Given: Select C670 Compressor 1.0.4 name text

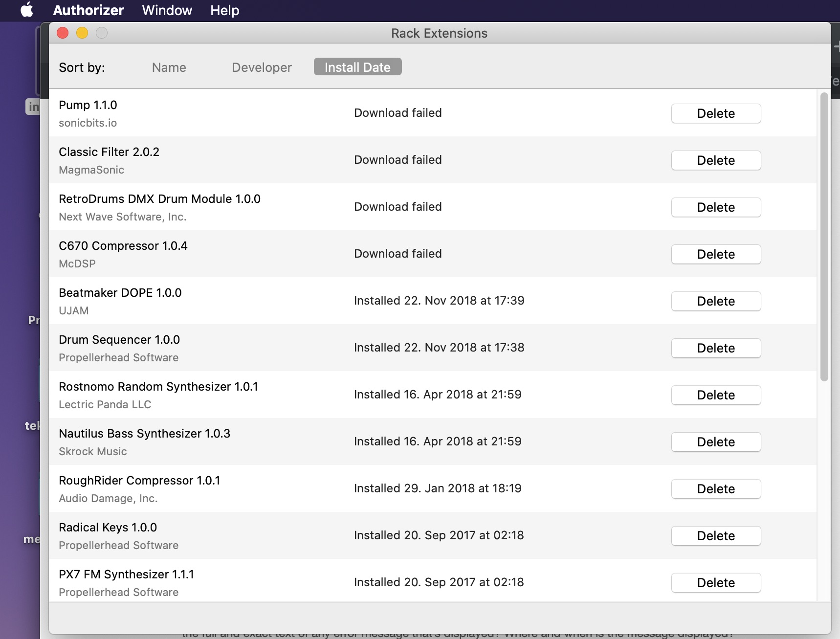Looking at the screenshot, I should click(123, 246).
